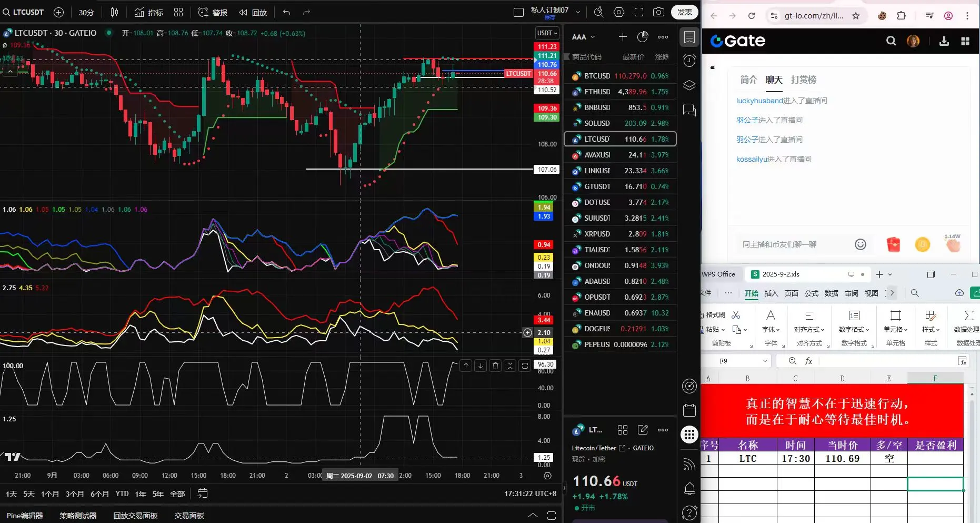The height and width of the screenshot is (523, 980).
Task: Open alerts clock sidebar icon
Action: click(x=689, y=61)
